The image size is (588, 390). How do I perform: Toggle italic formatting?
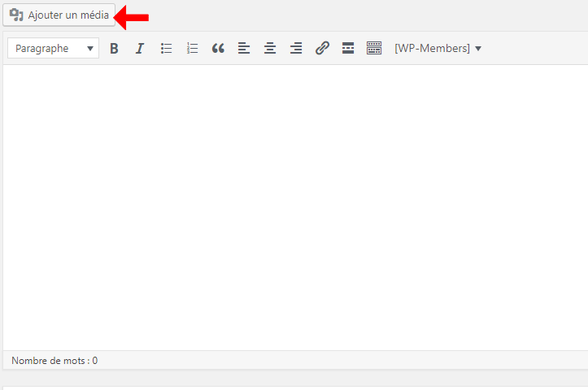coord(140,49)
